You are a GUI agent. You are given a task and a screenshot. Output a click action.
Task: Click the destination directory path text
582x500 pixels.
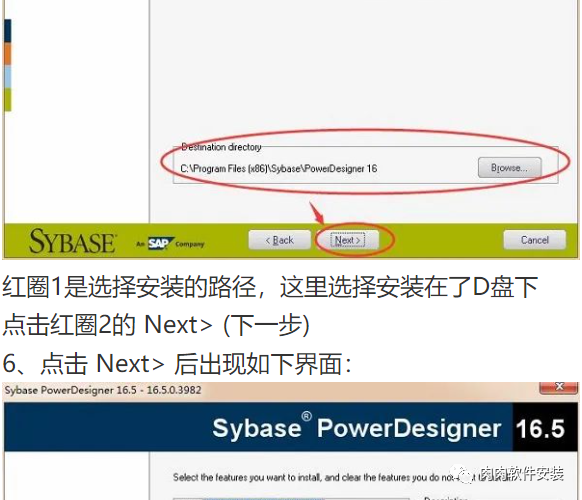279,169
